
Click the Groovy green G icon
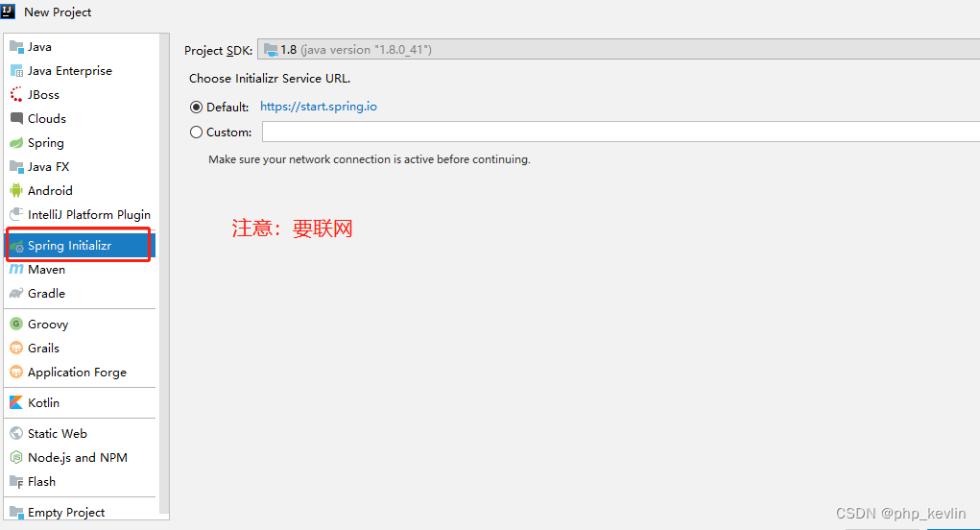[x=16, y=324]
